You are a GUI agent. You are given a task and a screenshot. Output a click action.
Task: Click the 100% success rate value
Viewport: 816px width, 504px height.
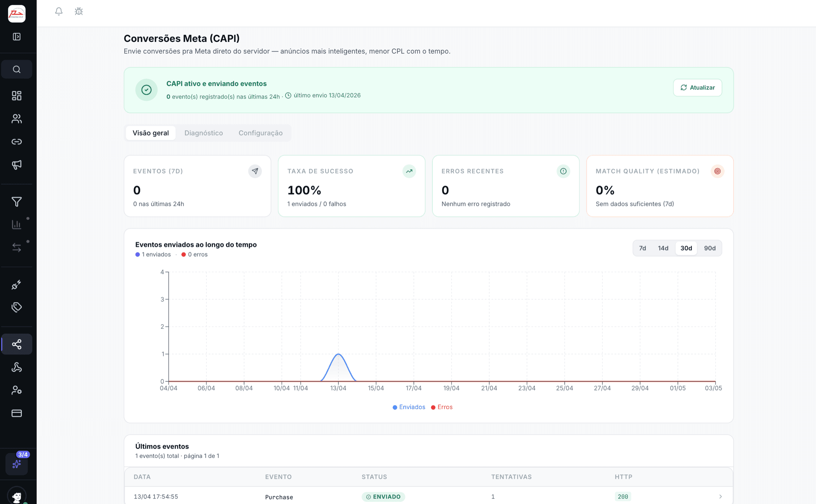tap(304, 190)
